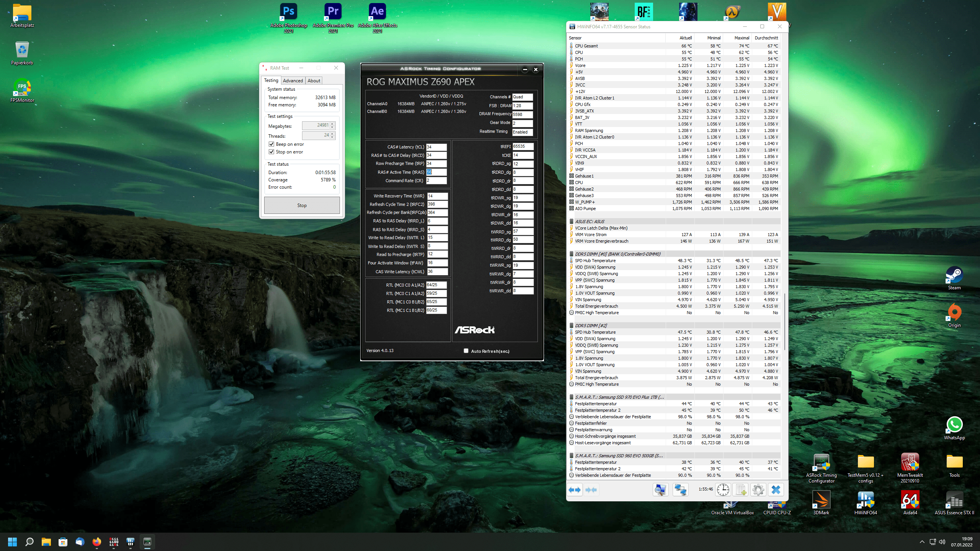
Task: Click the tREFI value field
Action: tap(523, 146)
